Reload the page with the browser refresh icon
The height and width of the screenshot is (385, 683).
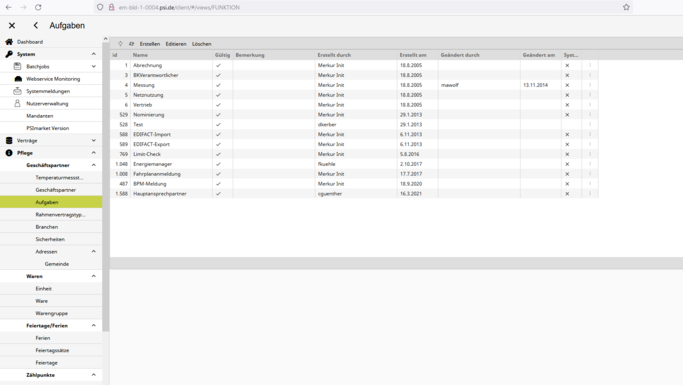38,7
